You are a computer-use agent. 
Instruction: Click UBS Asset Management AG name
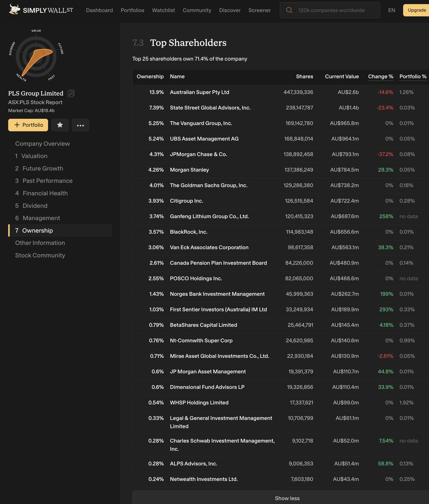tap(204, 139)
